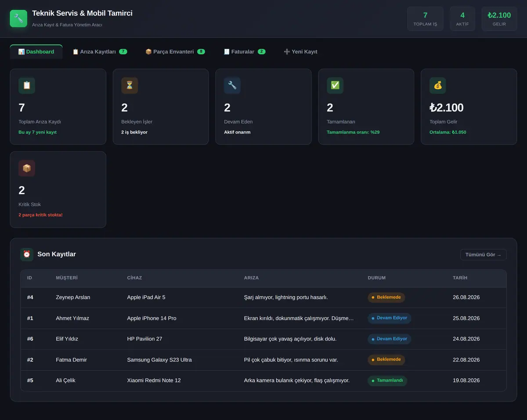
Task: Click the hourglass icon on Bekleyen İşler card
Action: pos(130,86)
